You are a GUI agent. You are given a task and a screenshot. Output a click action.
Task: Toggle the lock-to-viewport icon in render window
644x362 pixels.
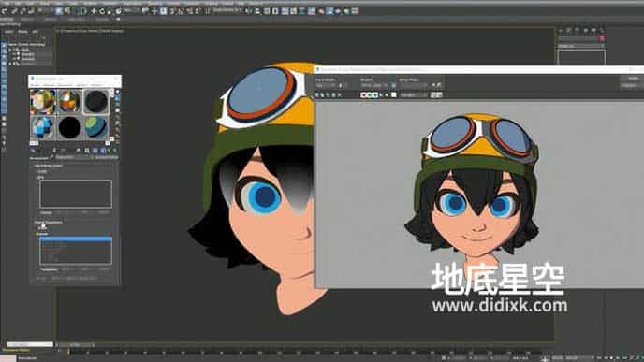393,85
